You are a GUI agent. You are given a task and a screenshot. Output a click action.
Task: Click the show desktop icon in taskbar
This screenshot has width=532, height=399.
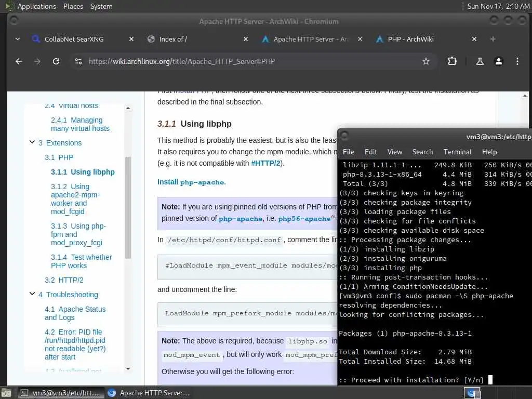tap(6, 393)
